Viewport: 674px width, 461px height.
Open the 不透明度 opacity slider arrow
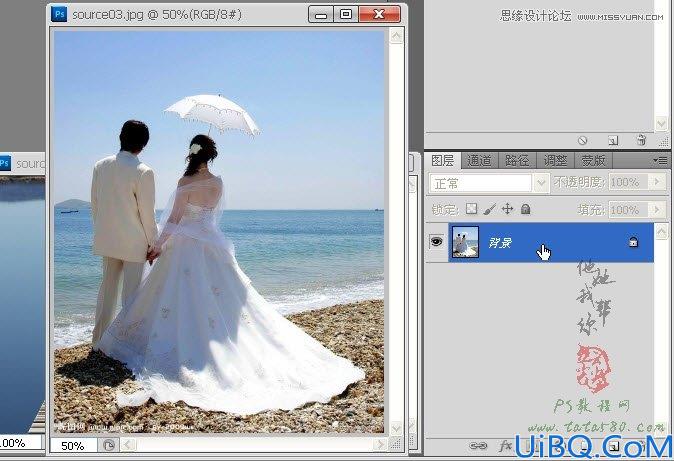click(x=658, y=182)
